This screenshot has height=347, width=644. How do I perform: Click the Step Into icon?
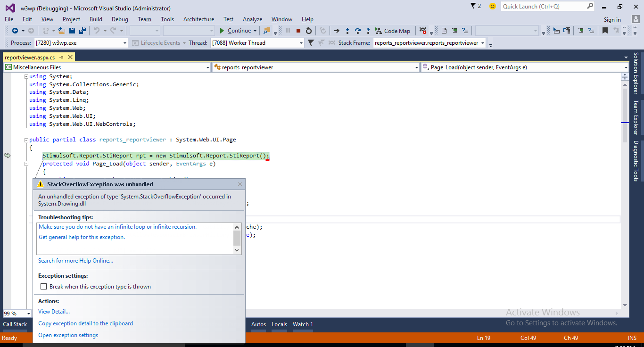[x=347, y=31]
